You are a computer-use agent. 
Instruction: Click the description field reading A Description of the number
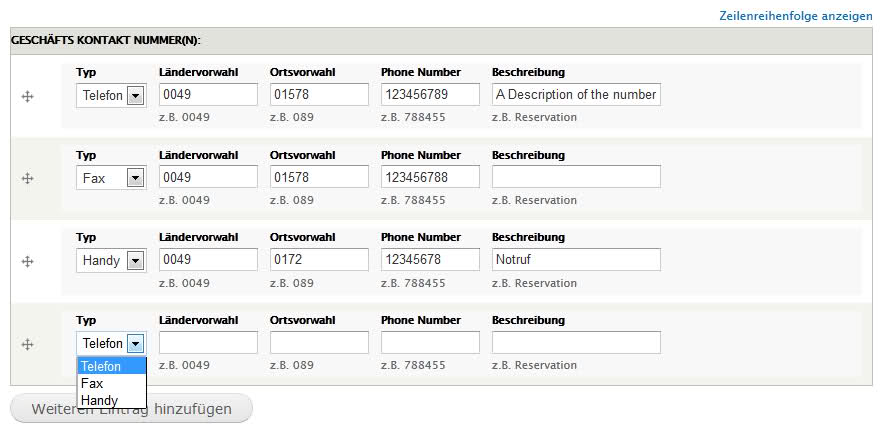click(576, 95)
